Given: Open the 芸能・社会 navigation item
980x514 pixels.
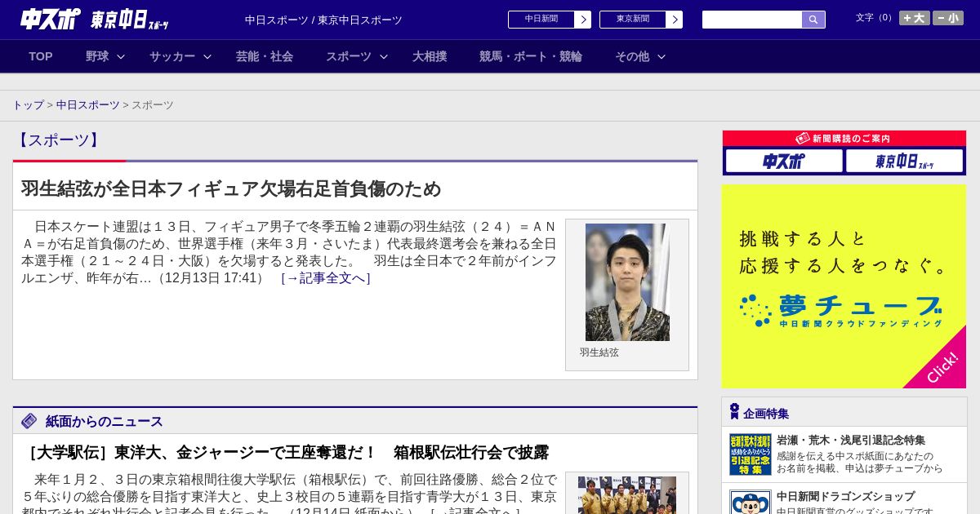Looking at the screenshot, I should click(265, 56).
